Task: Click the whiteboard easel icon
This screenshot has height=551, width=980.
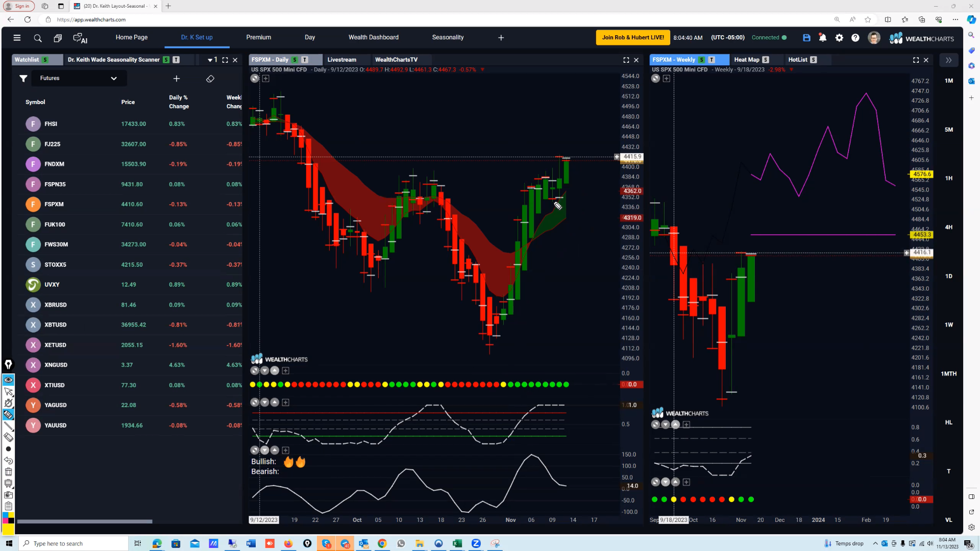Action: click(x=8, y=483)
